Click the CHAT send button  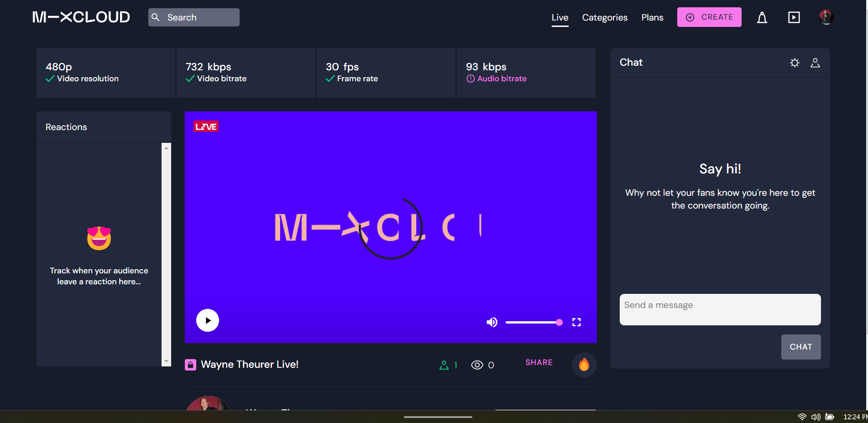(801, 347)
